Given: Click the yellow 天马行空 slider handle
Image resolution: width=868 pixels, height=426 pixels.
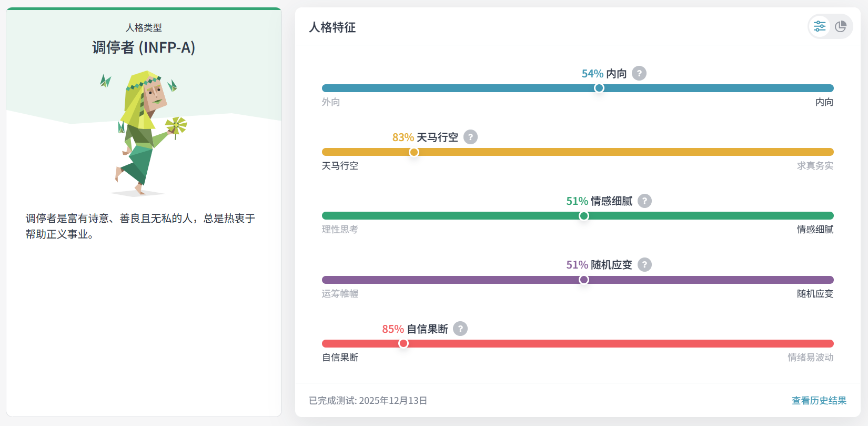Looking at the screenshot, I should tap(414, 152).
